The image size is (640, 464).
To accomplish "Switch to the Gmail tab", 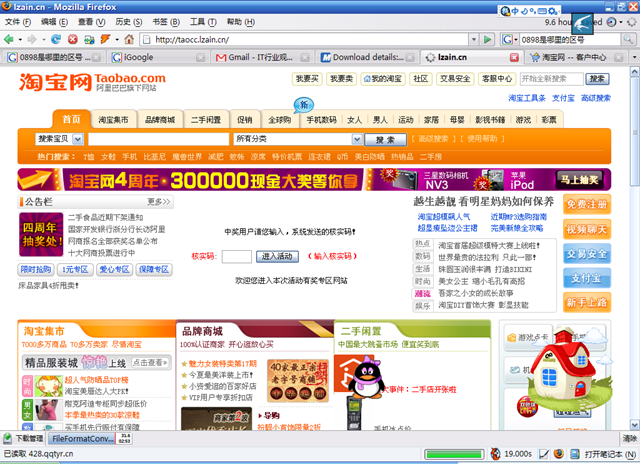I will click(262, 58).
